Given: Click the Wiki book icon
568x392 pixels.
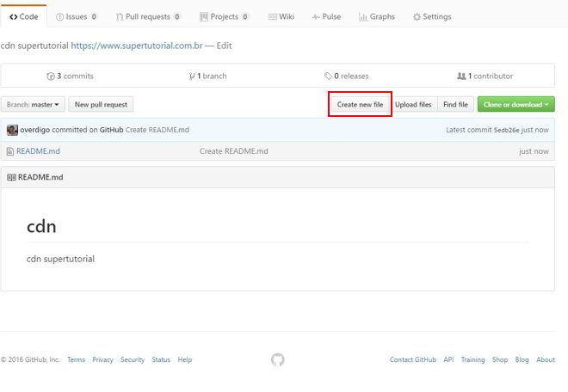Looking at the screenshot, I should pyautogui.click(x=273, y=16).
